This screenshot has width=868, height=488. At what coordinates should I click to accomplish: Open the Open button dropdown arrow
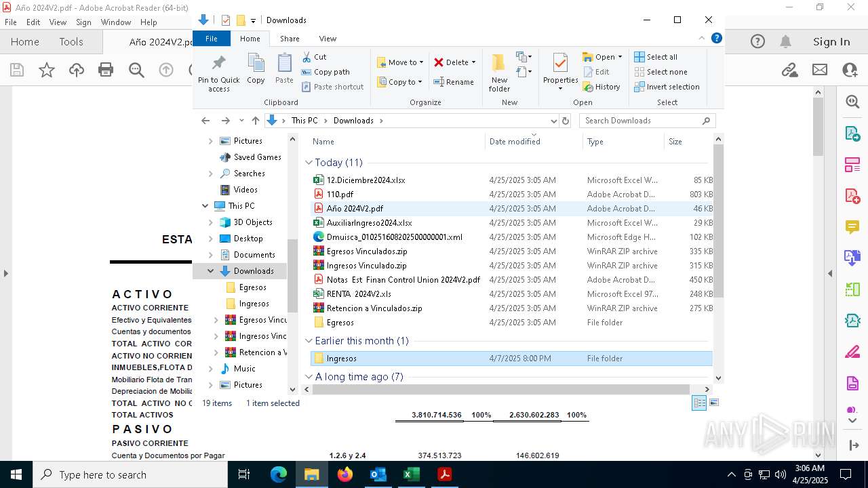[620, 57]
